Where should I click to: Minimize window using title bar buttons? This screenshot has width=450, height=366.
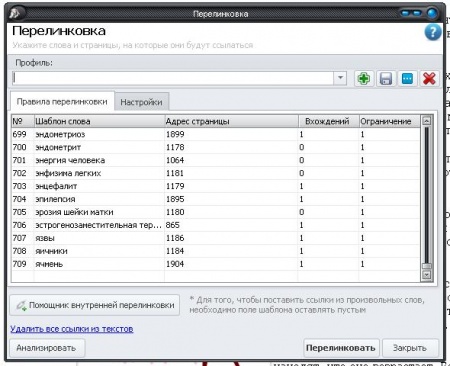click(406, 13)
